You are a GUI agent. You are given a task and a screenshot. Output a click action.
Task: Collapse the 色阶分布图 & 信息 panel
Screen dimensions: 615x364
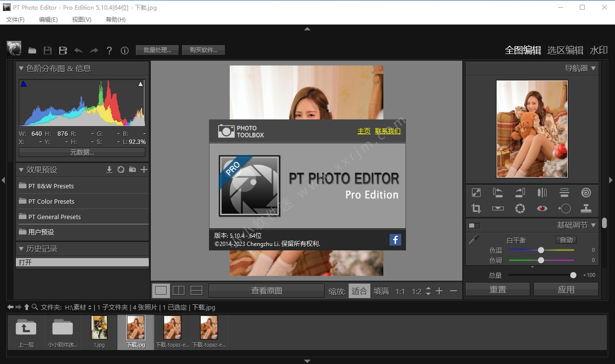21,68
